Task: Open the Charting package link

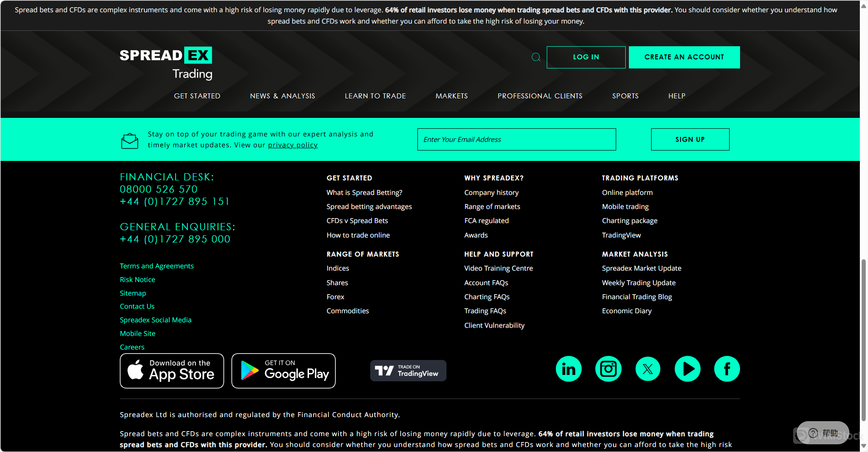Action: click(630, 221)
